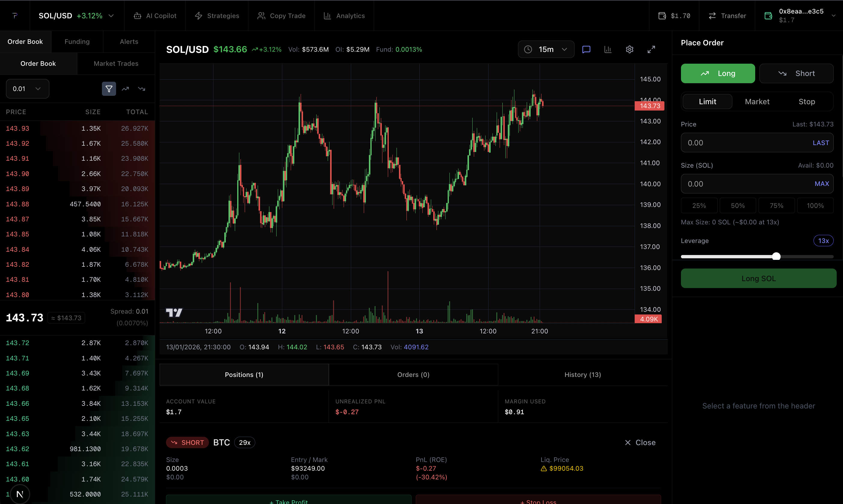Click the order book filter funnel icon
This screenshot has width=843, height=504.
(x=109, y=89)
